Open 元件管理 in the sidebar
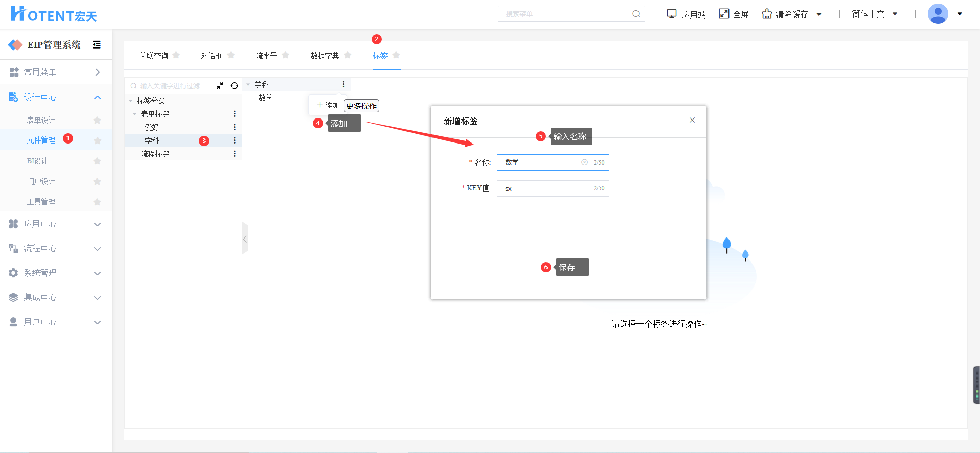Viewport: 980px width, 453px height. (x=41, y=140)
